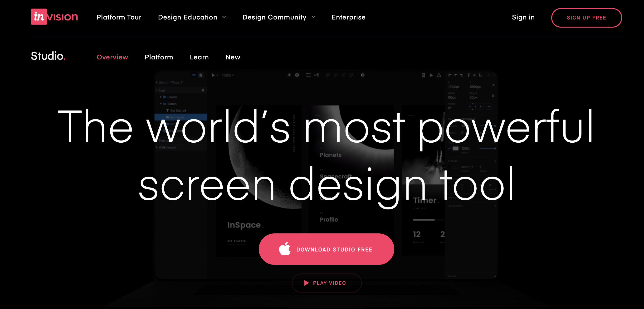Click the preview play icon in Studio toolbar
The height and width of the screenshot is (309, 644).
[x=431, y=75]
